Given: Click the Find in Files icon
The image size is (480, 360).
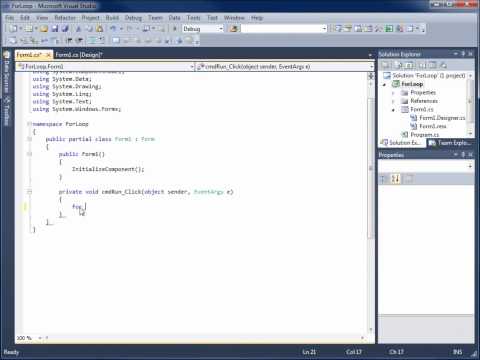Looking at the screenshot, I should 234,29.
